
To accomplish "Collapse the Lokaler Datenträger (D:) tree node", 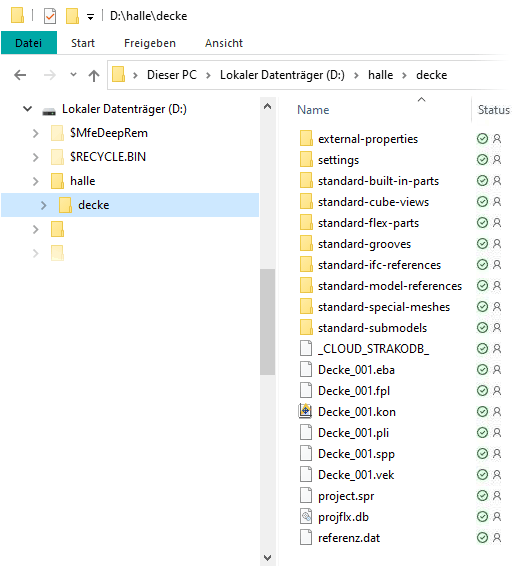I will point(27,109).
